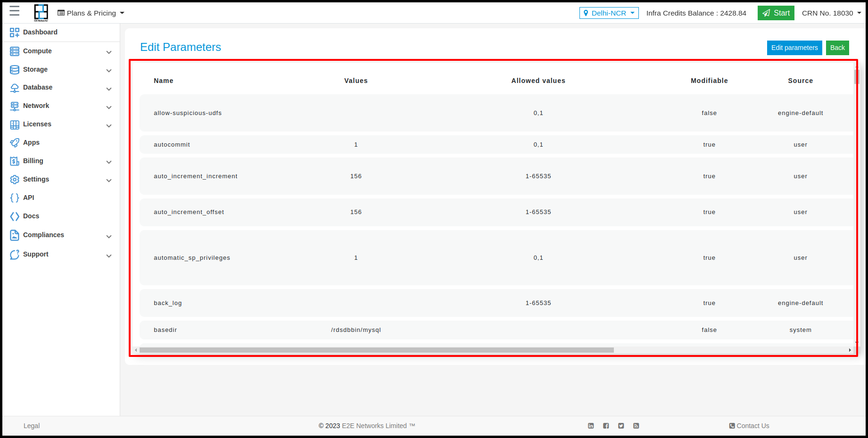Expand the Database menu chevron
868x438 pixels.
(x=109, y=89)
